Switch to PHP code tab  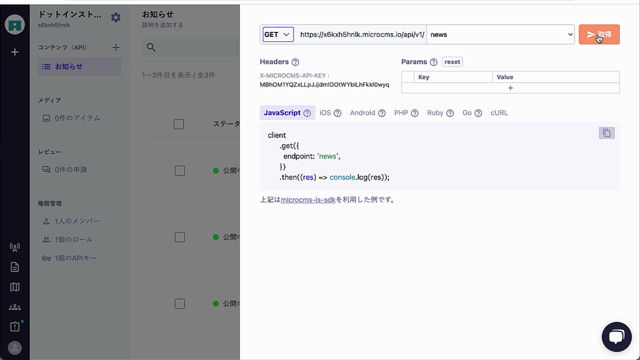point(401,113)
